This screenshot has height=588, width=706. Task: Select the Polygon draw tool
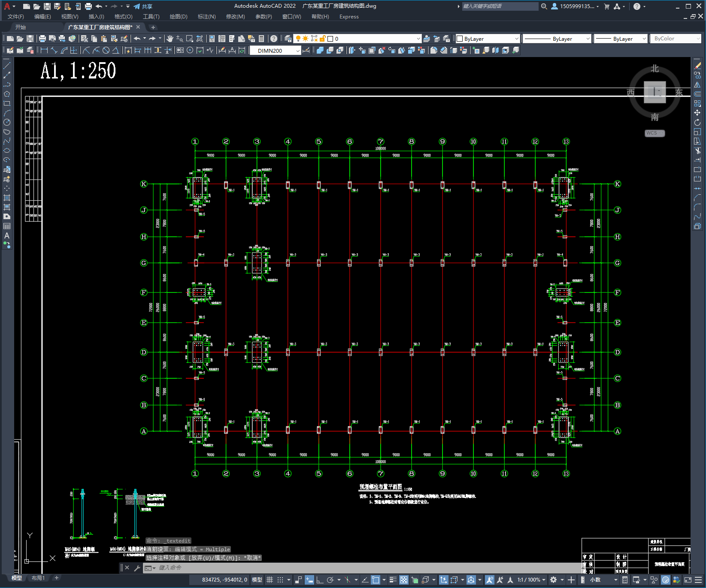[x=7, y=94]
